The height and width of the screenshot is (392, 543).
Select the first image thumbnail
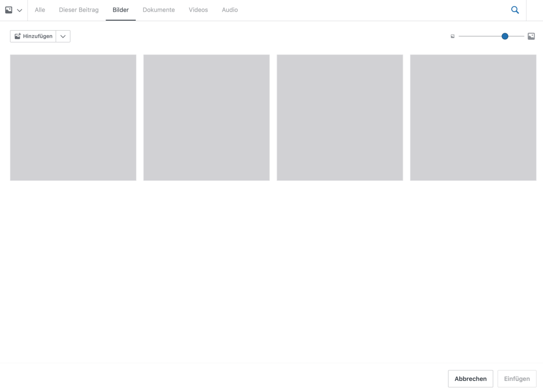pyautogui.click(x=73, y=118)
